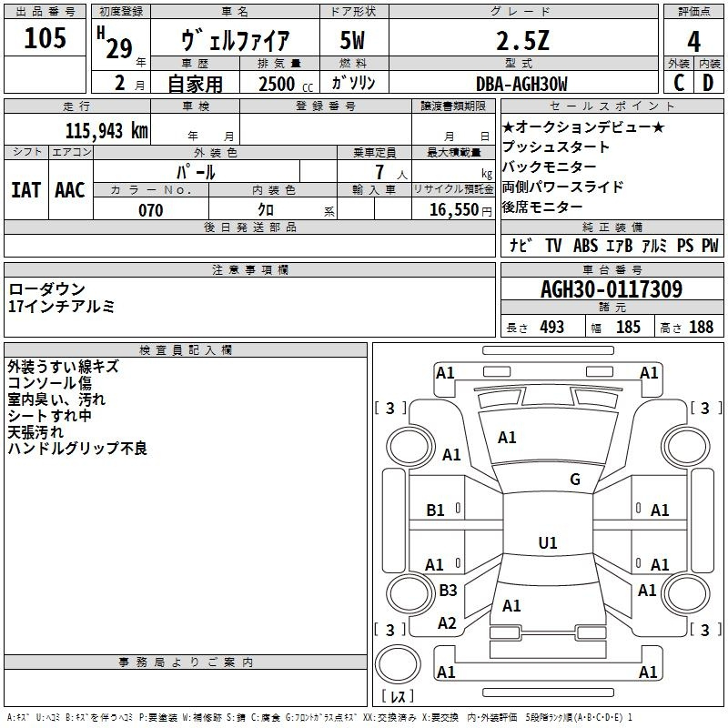Click the A1 mark on the hood

[507, 437]
